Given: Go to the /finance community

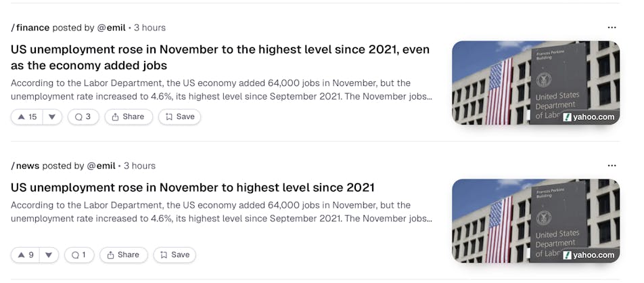Looking at the screenshot, I should point(30,28).
